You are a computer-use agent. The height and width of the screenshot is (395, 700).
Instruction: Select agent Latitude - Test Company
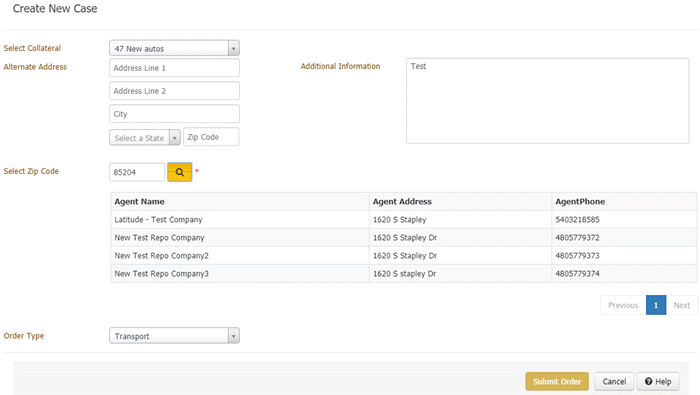tap(158, 220)
